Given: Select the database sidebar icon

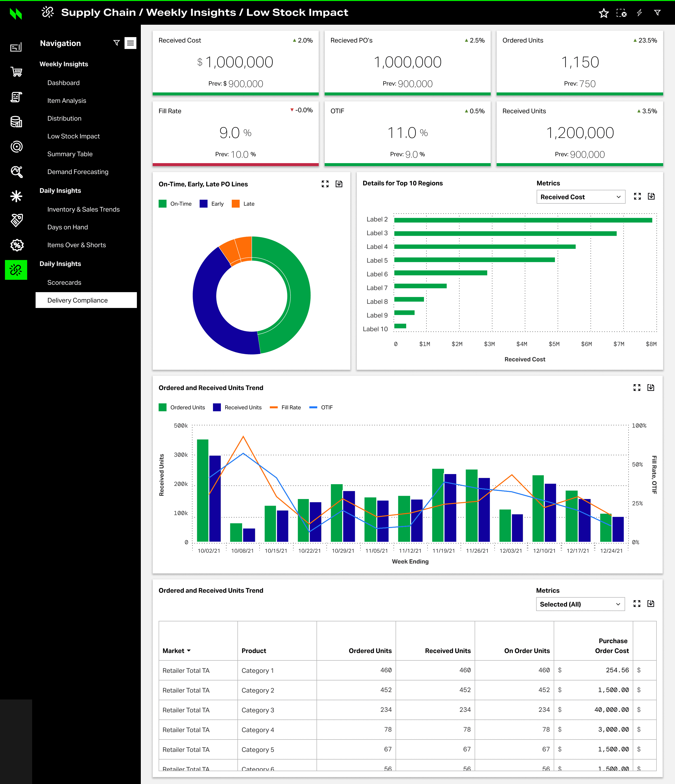Looking at the screenshot, I should (x=16, y=122).
